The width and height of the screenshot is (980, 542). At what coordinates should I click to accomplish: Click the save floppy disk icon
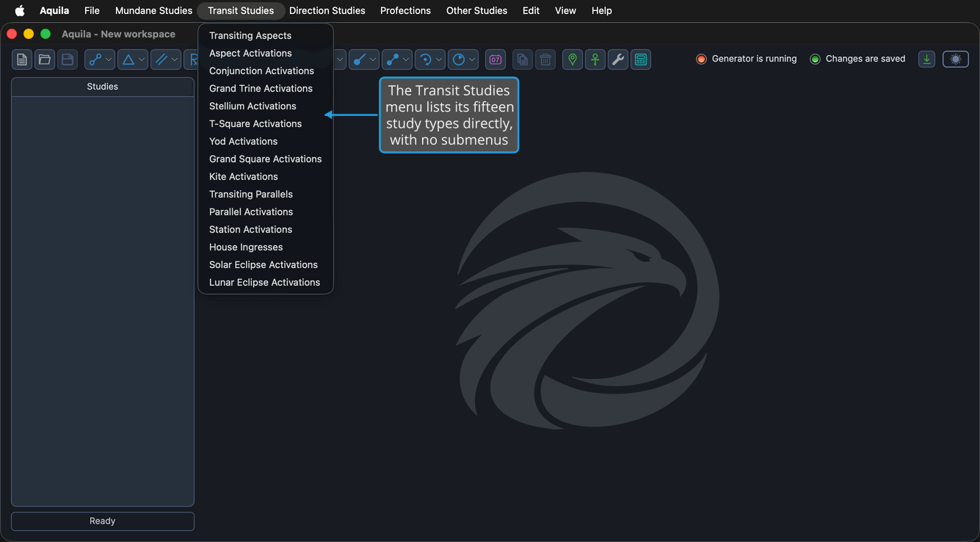click(68, 59)
